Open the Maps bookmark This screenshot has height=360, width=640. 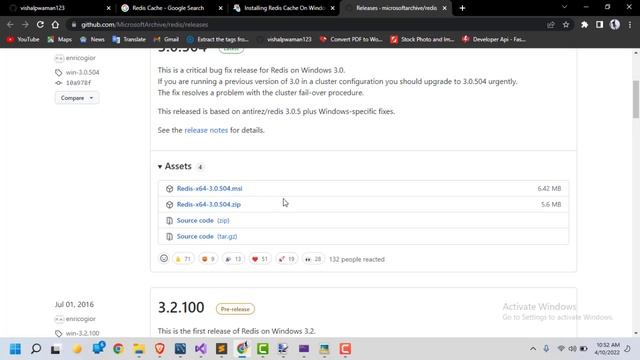tap(60, 39)
